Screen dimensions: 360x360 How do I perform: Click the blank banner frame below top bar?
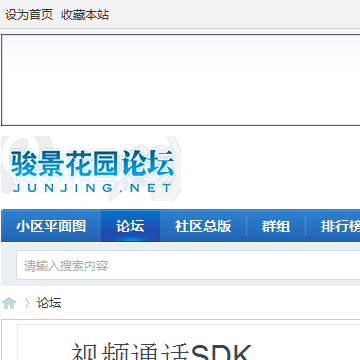181,80
